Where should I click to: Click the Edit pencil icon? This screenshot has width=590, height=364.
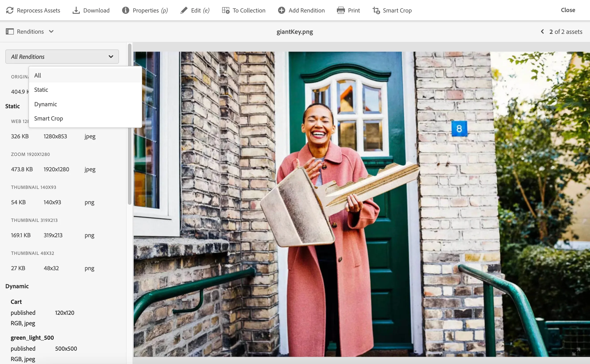(x=184, y=10)
